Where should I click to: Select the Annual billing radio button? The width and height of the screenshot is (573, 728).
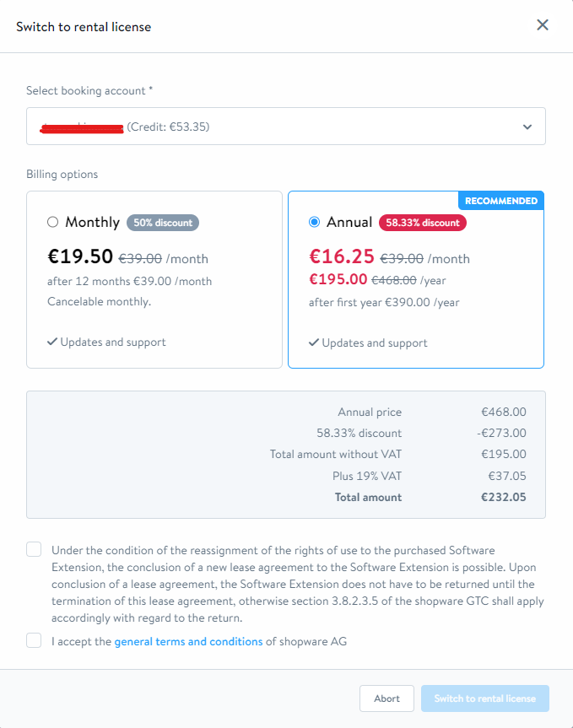click(x=315, y=222)
